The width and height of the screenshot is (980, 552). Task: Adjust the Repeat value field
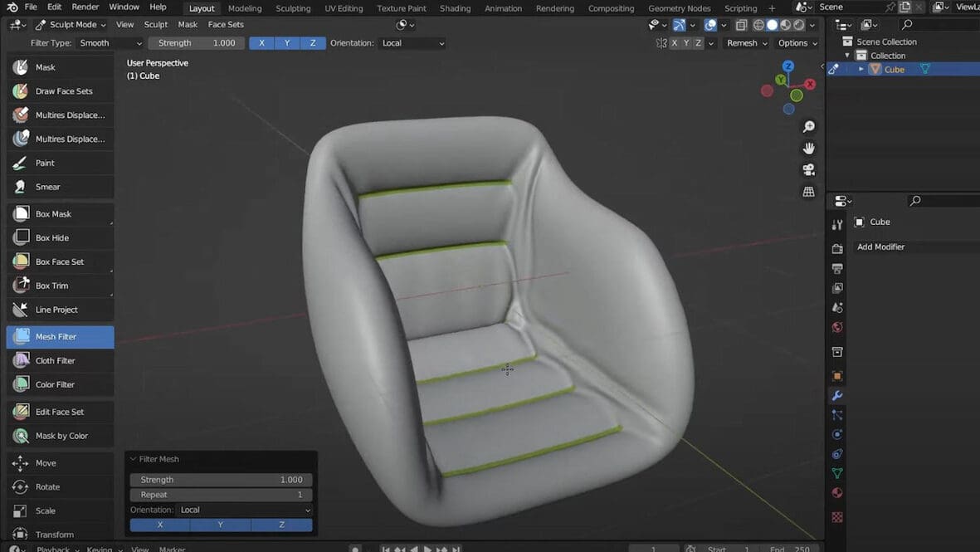point(222,495)
